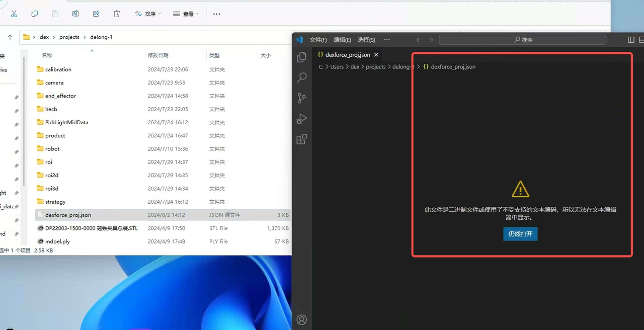Click the Cut icon in File Explorer

14,14
